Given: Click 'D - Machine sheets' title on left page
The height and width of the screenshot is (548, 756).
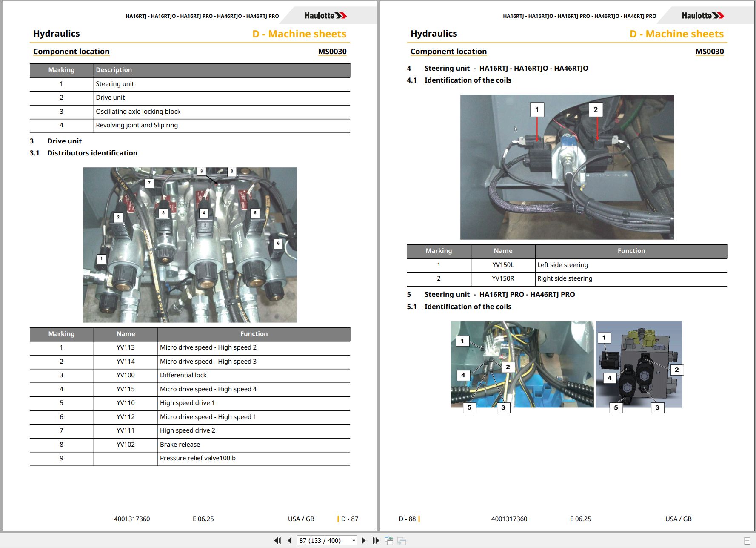Looking at the screenshot, I should point(300,34).
